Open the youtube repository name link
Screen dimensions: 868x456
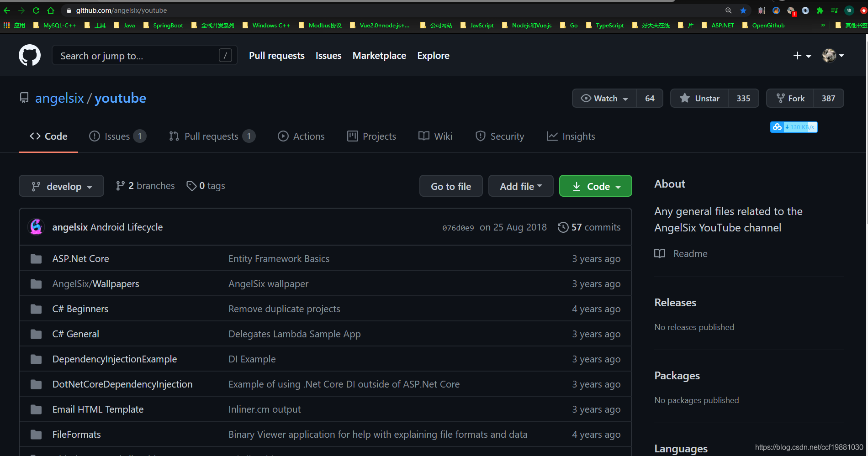point(120,98)
